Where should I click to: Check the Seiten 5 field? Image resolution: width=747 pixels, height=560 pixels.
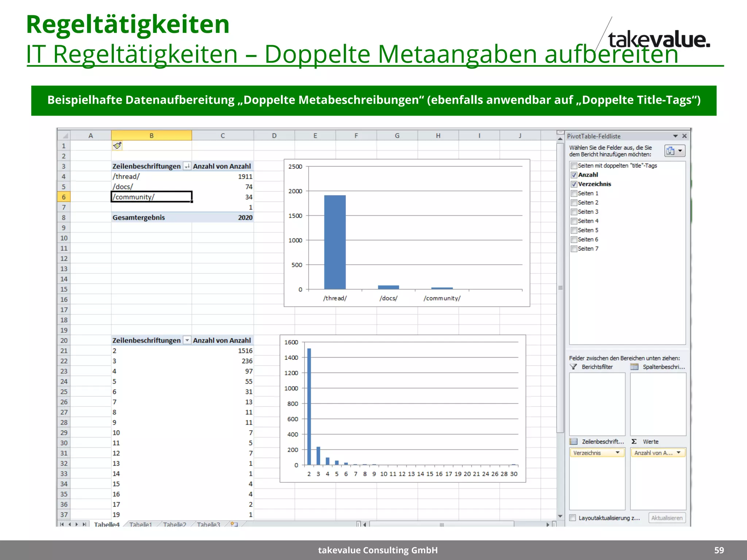(x=574, y=230)
